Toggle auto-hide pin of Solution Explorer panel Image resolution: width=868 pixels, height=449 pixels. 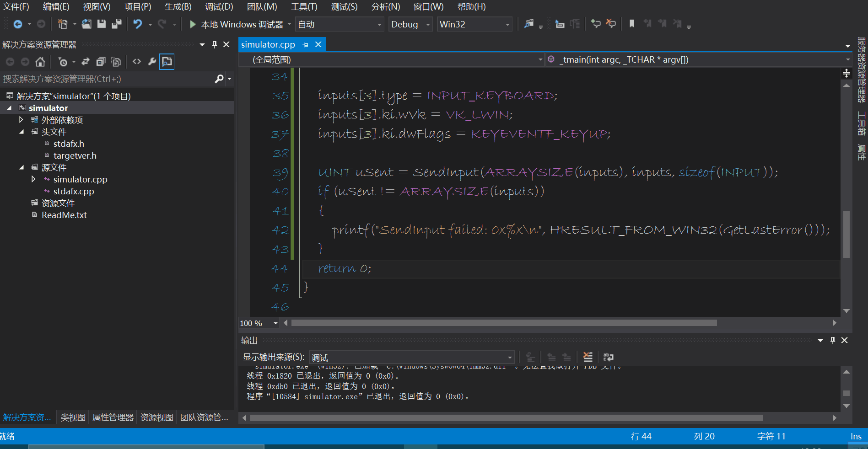[x=214, y=45]
